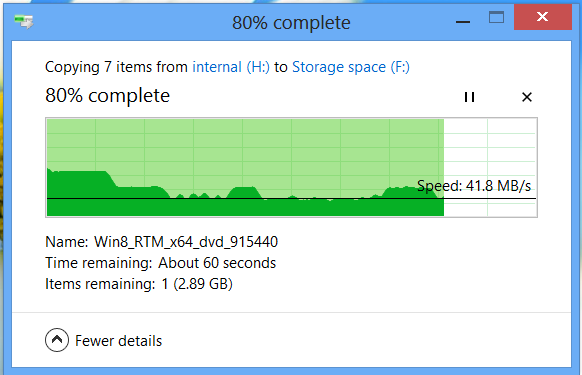Maximize the copy dialog window
This screenshot has width=582, height=375.
pos(496,17)
